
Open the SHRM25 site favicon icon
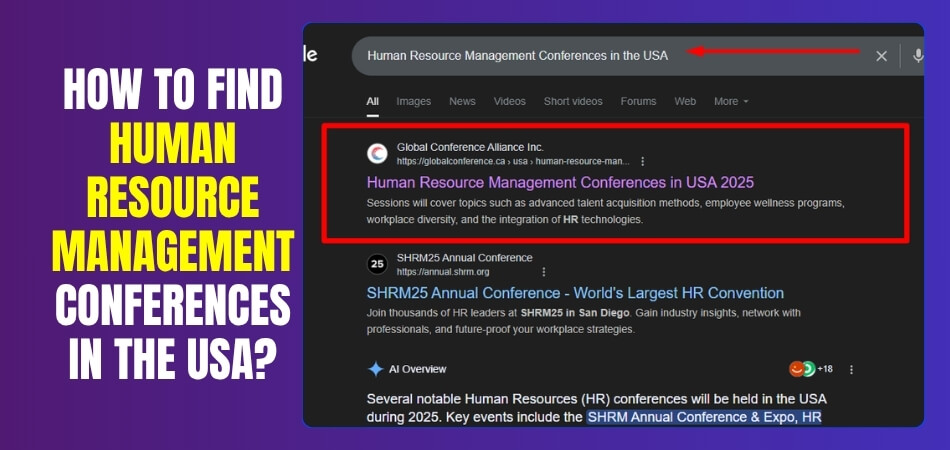[x=377, y=264]
